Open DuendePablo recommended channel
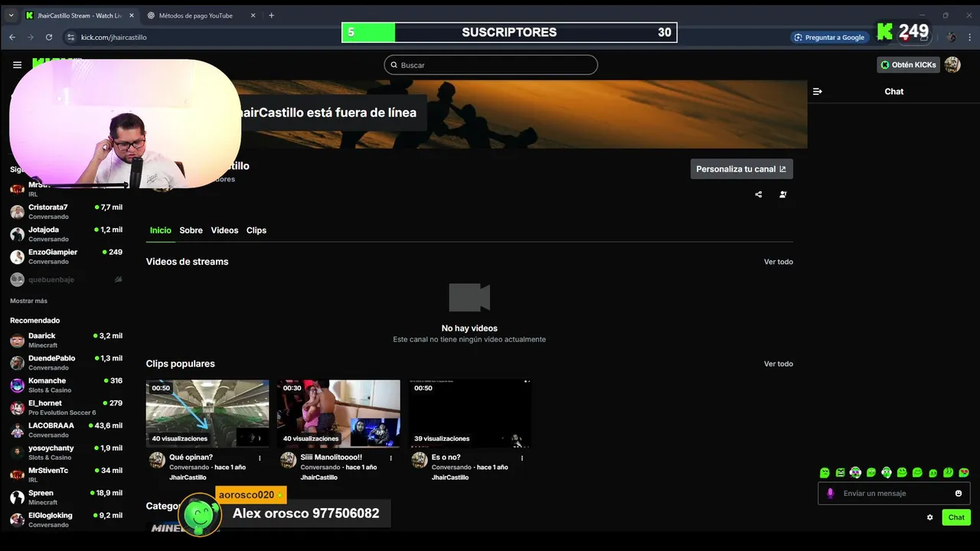Screen dimensions: 980x551 [67, 363]
